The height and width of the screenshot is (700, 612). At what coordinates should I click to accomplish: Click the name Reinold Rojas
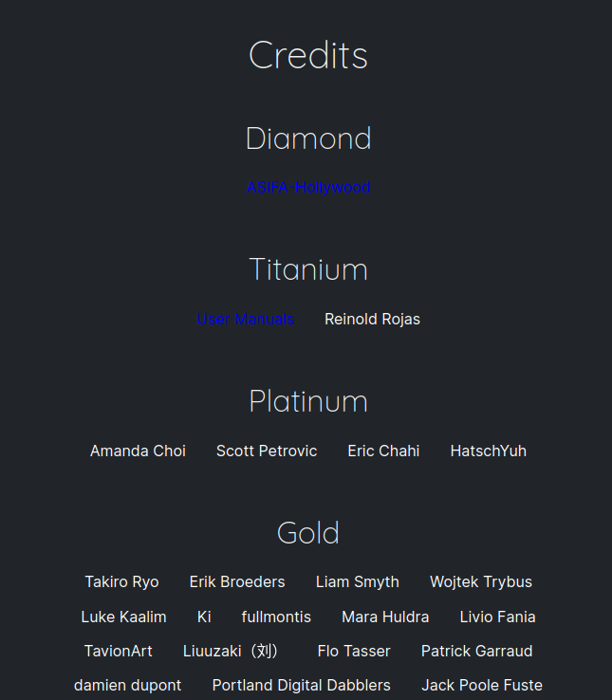tap(372, 320)
